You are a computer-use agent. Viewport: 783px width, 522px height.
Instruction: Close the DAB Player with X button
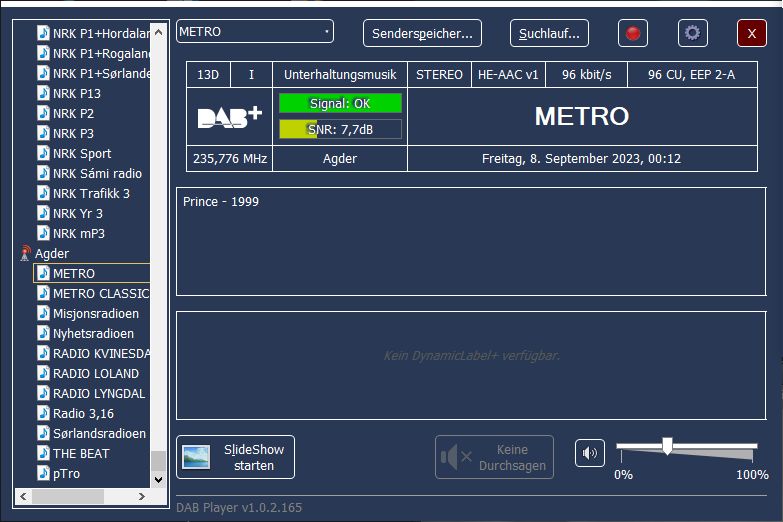752,33
